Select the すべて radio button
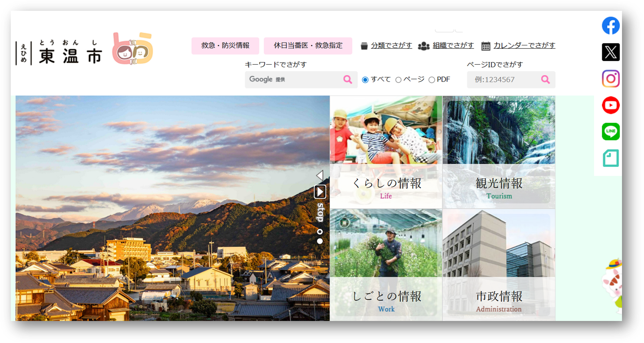This screenshot has width=644, height=343. pyautogui.click(x=365, y=80)
